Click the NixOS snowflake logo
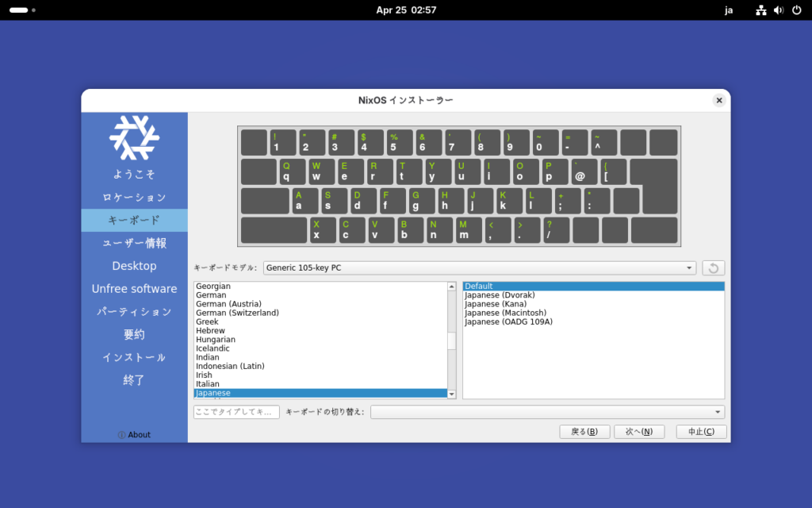 [x=134, y=137]
